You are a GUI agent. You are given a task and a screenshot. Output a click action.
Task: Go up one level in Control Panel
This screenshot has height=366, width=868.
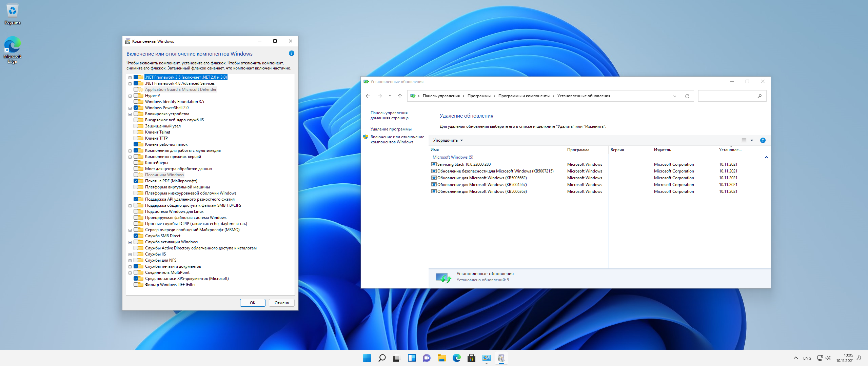[400, 96]
